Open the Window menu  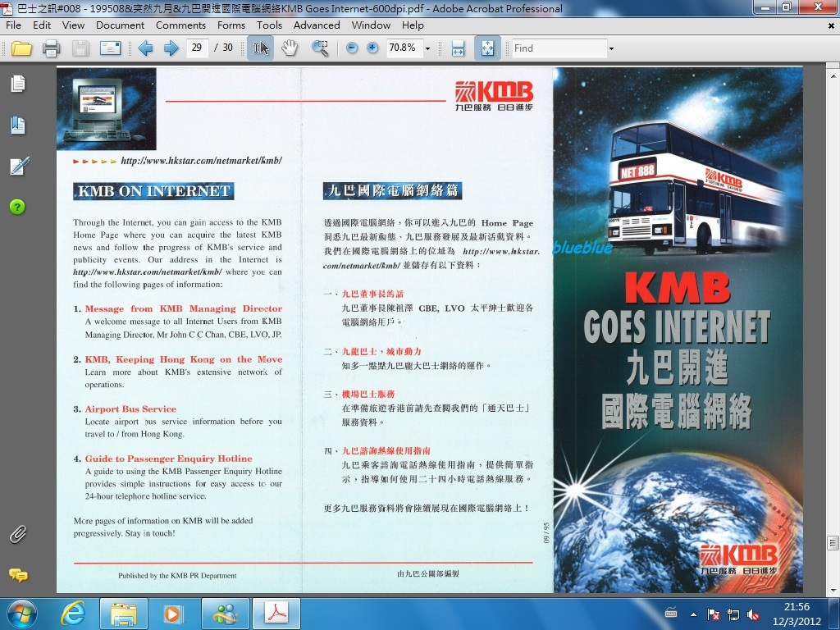point(371,25)
